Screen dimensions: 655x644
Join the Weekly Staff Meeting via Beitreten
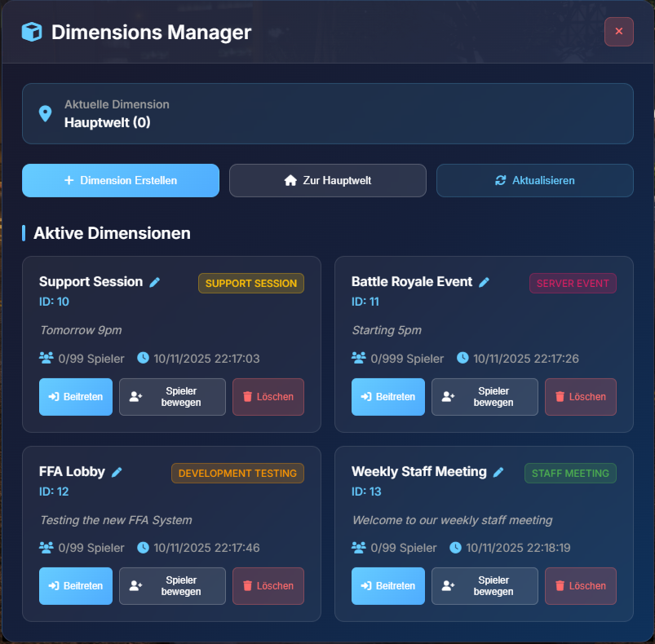coord(388,586)
